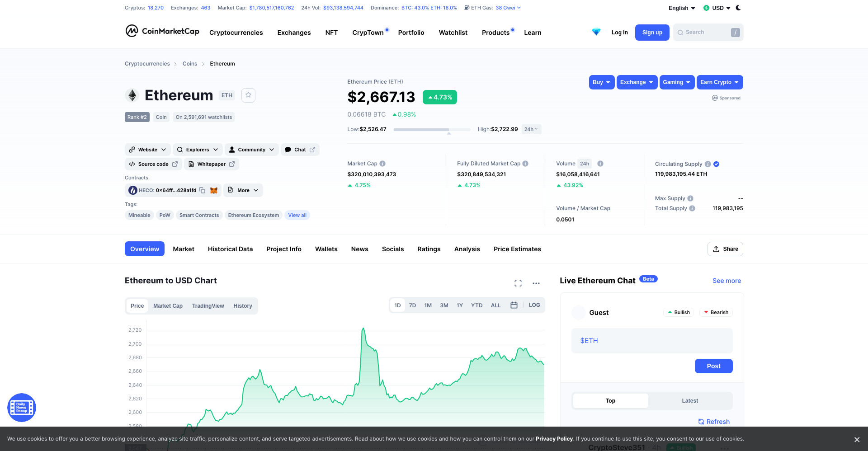The image size is (868, 451).
Task: Open the USD currency dropdown
Action: tap(717, 8)
